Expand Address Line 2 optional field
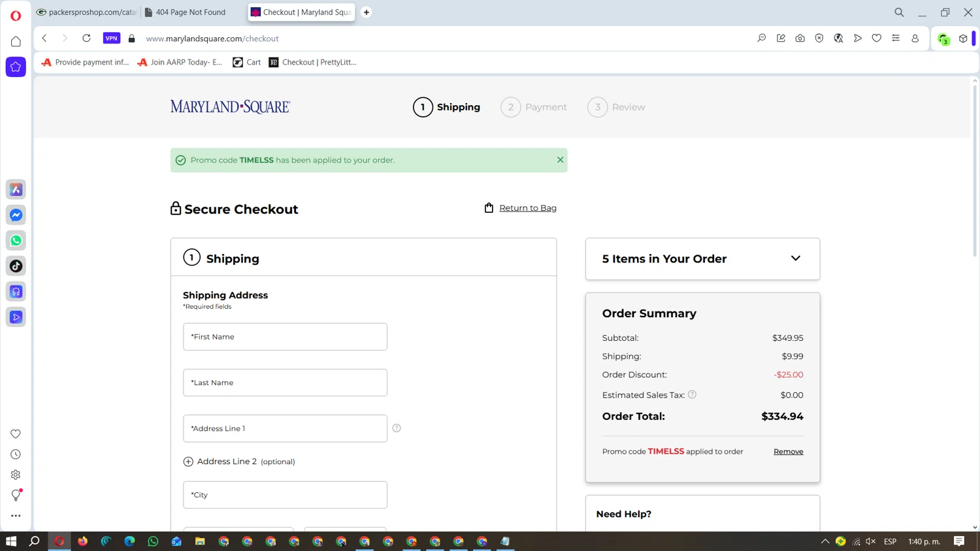The width and height of the screenshot is (980, 551). click(x=239, y=462)
